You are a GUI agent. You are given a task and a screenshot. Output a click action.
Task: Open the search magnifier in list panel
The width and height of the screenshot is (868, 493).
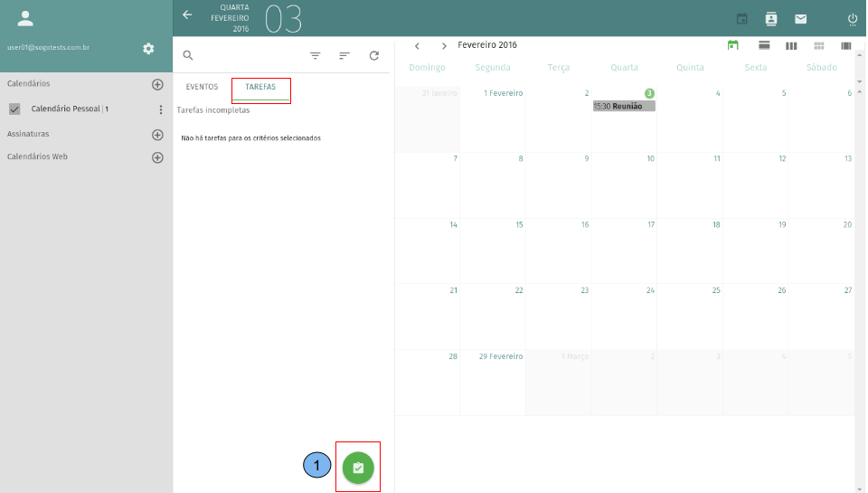tap(188, 55)
